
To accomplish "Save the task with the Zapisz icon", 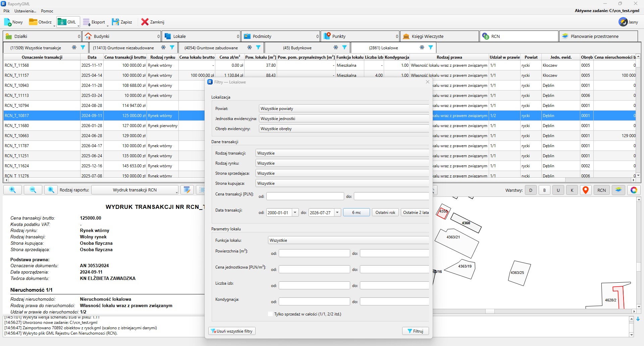I will tap(115, 22).
